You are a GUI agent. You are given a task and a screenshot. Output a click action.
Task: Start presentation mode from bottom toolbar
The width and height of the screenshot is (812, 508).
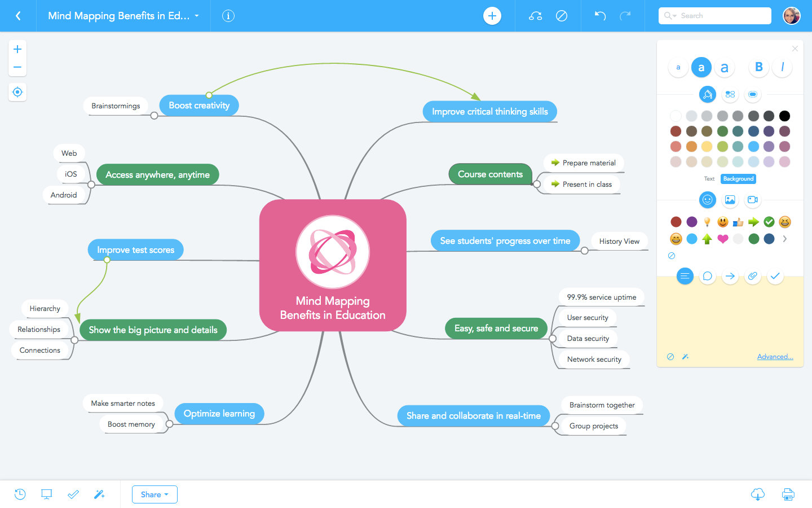tap(46, 494)
